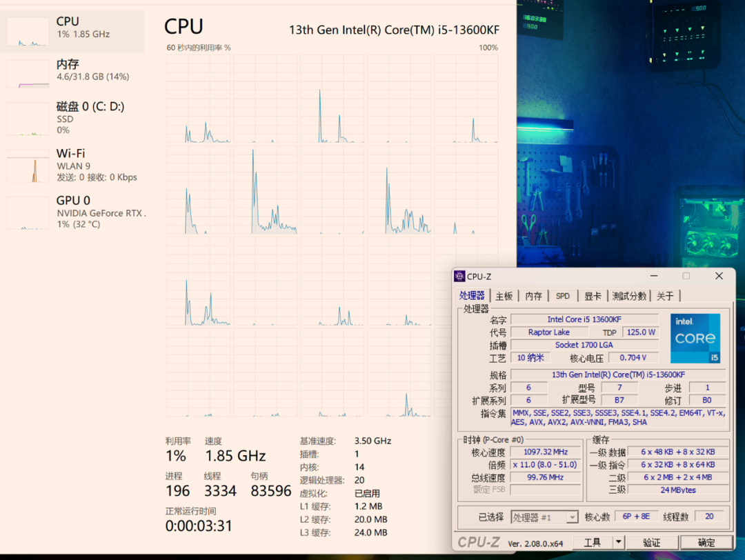This screenshot has width=745, height=560.
Task: Click the base speed value 3.50 GHz
Action: coord(373,441)
